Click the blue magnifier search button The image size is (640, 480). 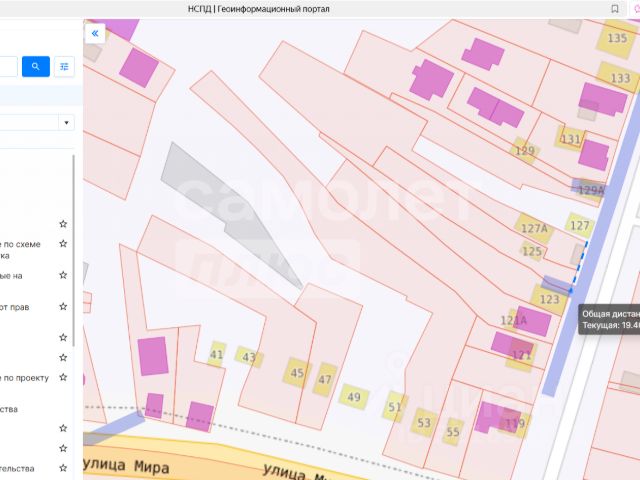36,67
